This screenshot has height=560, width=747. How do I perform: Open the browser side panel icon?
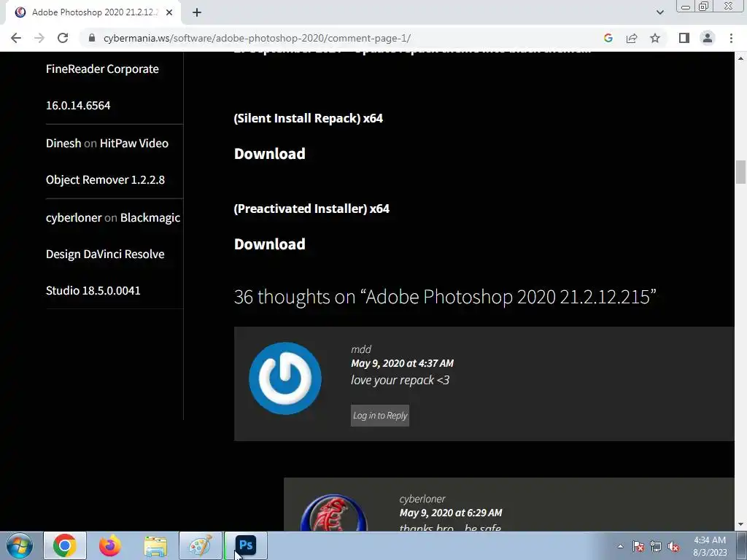[x=684, y=38]
